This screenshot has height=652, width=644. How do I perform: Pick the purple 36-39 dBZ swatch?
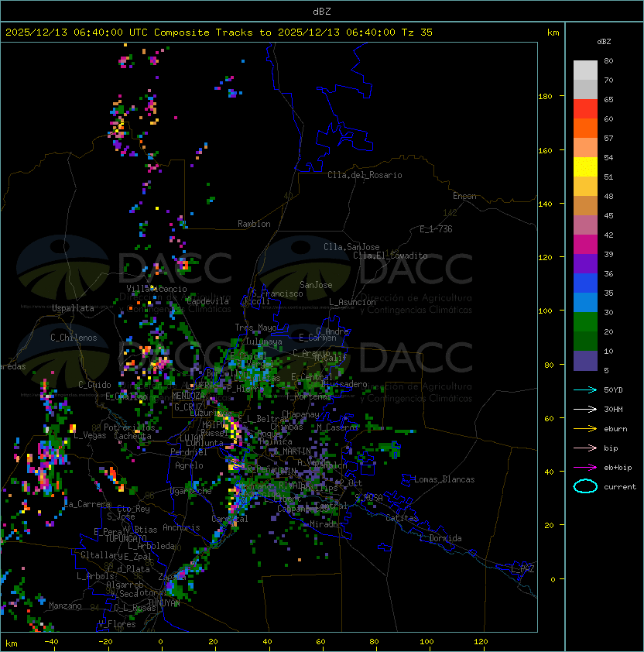[585, 263]
